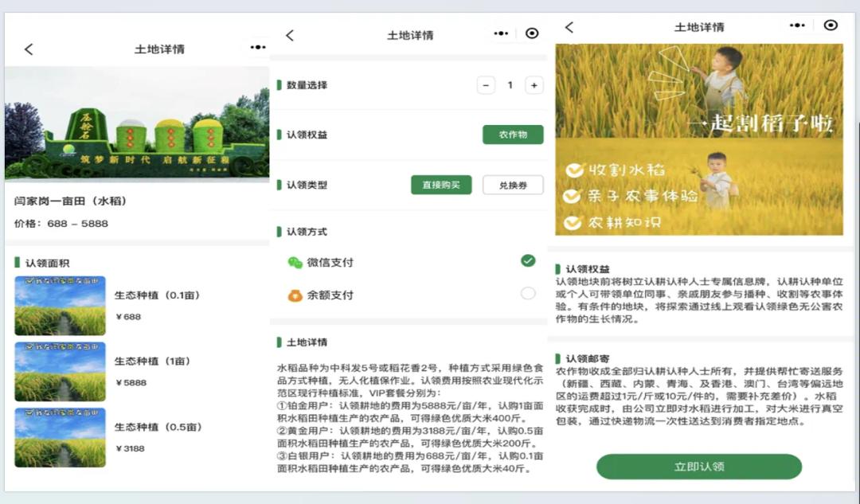Click the WeChat Pay green icon
Viewport: 860px width, 504px height.
coord(295,263)
